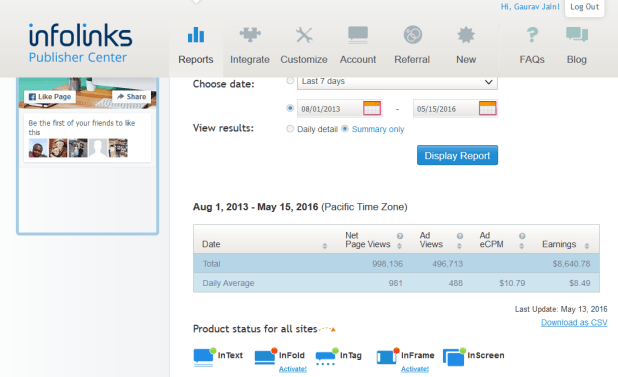
Task: Click the Integrate puzzle piece icon
Action: click(250, 35)
